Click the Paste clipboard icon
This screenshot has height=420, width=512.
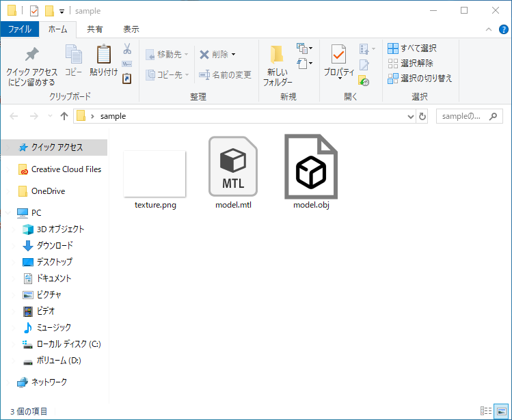[104, 54]
